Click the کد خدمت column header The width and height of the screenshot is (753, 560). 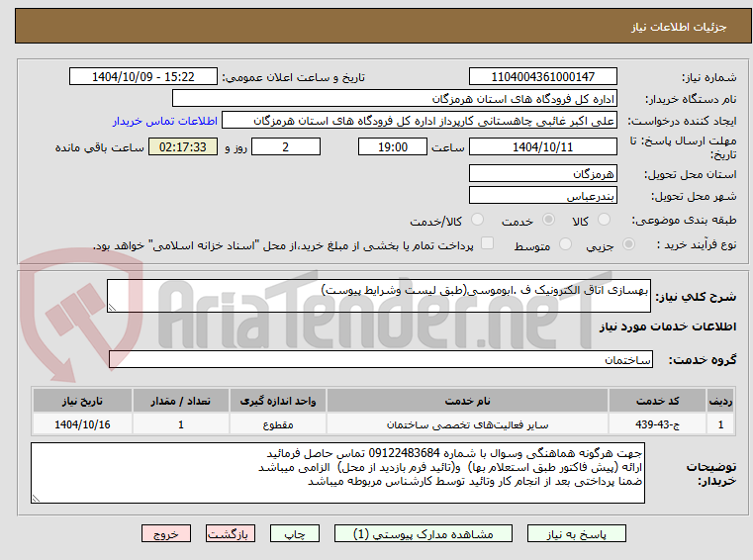click(x=657, y=401)
